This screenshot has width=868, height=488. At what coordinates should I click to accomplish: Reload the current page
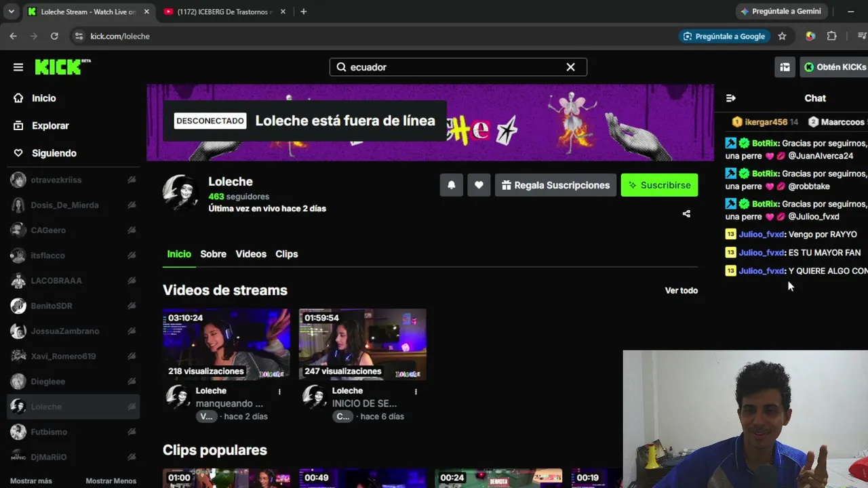click(x=54, y=36)
